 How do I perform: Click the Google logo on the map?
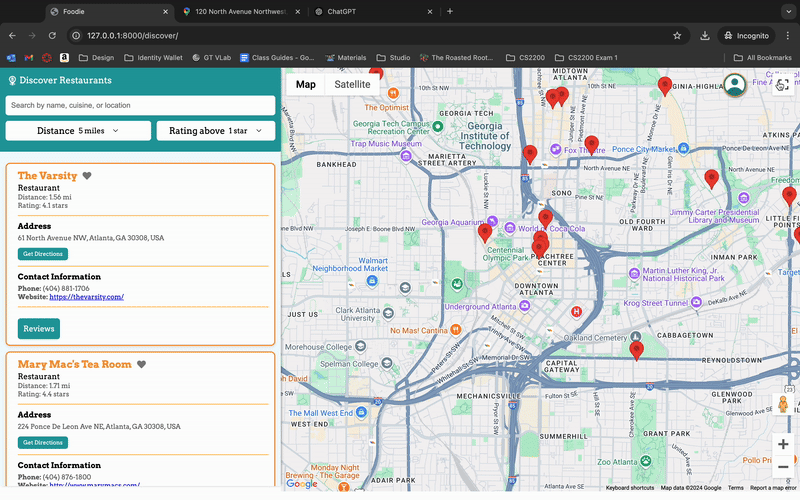[302, 484]
